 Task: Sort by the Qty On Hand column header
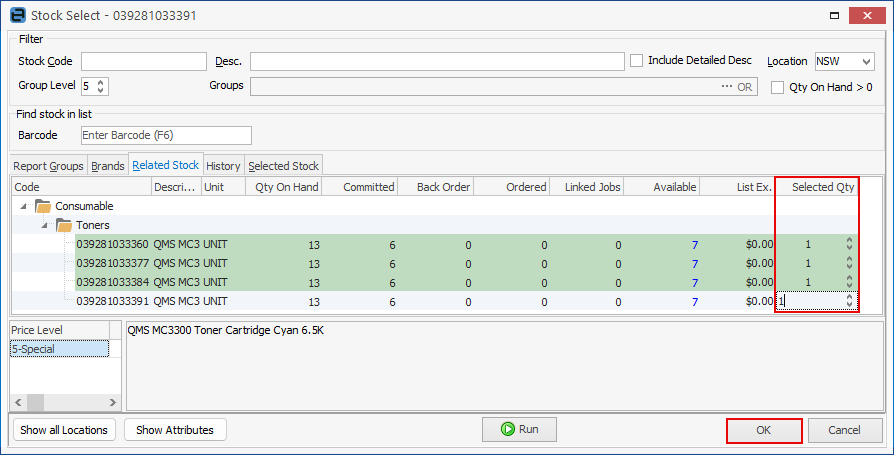[x=283, y=187]
